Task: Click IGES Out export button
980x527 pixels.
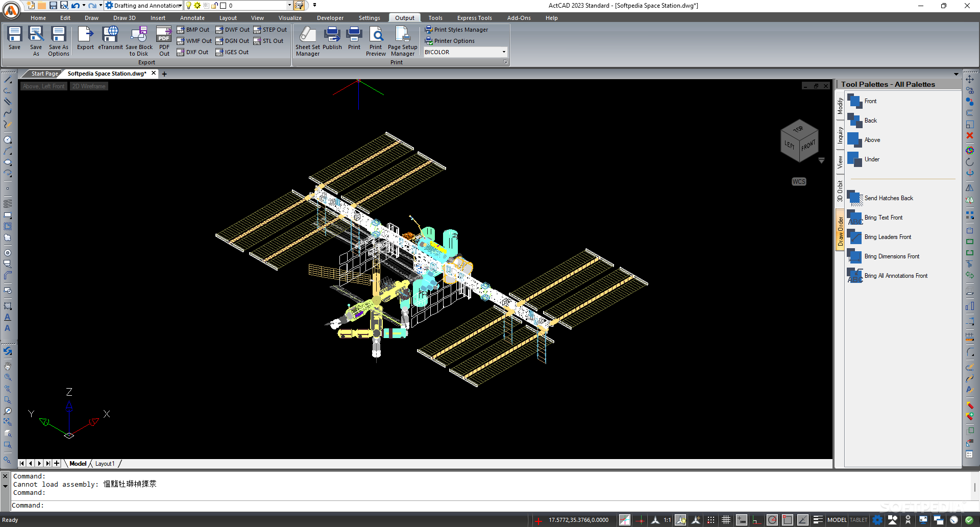Action: click(x=232, y=52)
